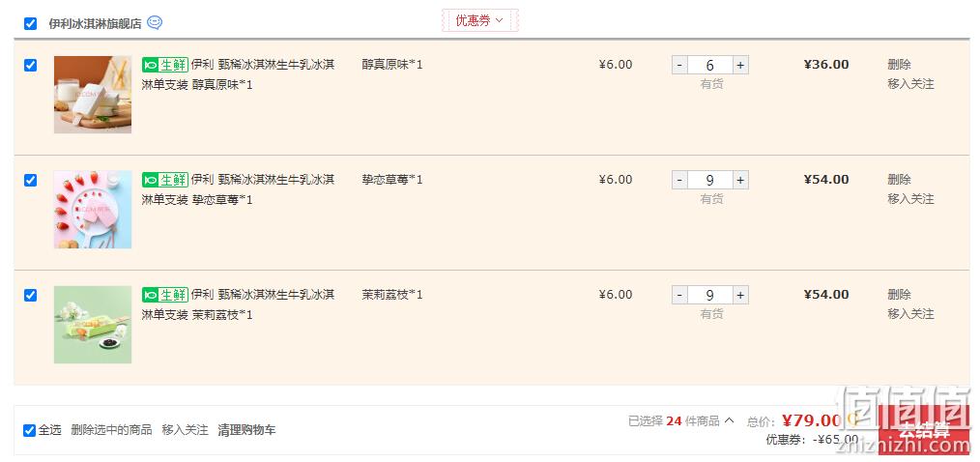The height and width of the screenshot is (462, 980).
Task: Open chat with 伊利冰淇淋旗舰店 via bubble icon
Action: pyautogui.click(x=155, y=23)
